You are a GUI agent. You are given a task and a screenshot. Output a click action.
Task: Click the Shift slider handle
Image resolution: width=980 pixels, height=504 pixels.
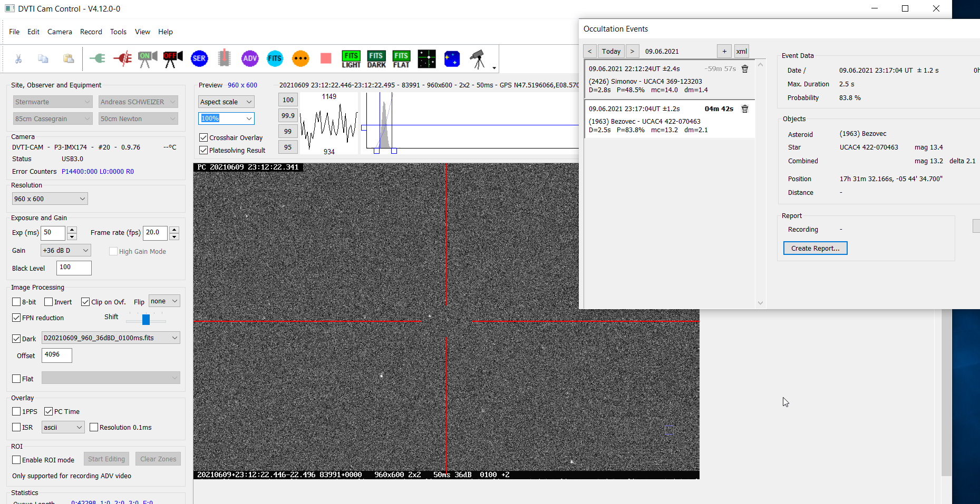click(x=146, y=320)
